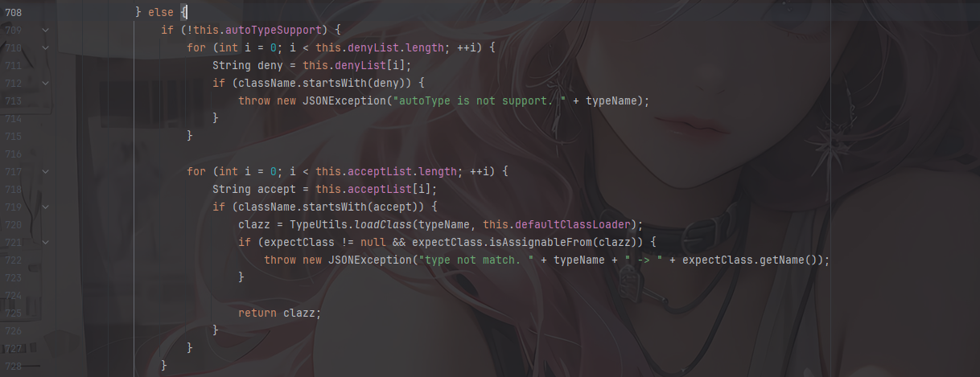Collapse the startsWith(deny) if block at line 712
The image size is (980, 377).
point(45,83)
